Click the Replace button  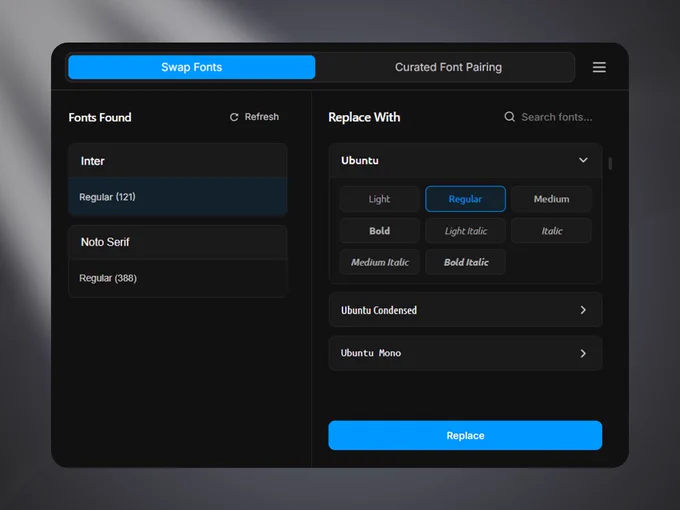click(465, 435)
